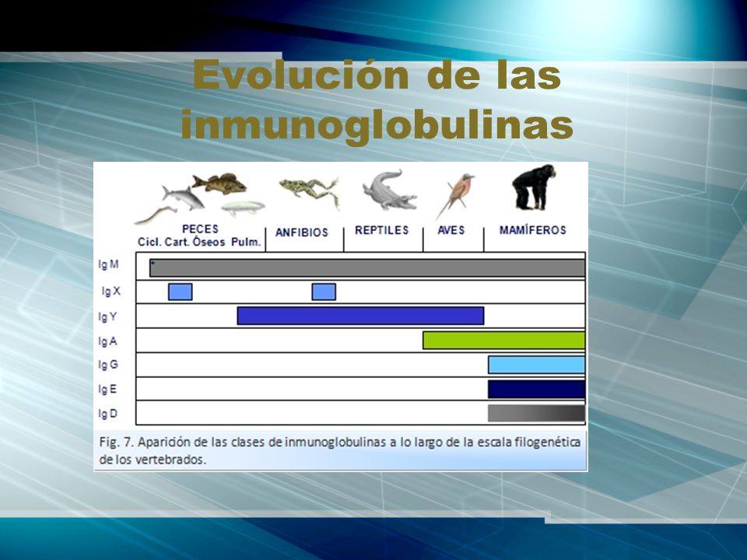Viewport: 747px width, 560px height.
Task: Click the Ig Y row label
Action: (x=107, y=317)
